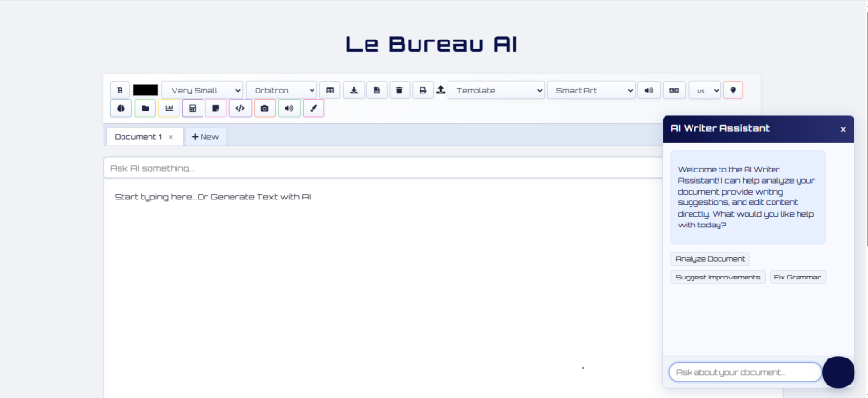This screenshot has height=398, width=868.
Task: Open the calculator tool
Action: pyautogui.click(x=193, y=108)
